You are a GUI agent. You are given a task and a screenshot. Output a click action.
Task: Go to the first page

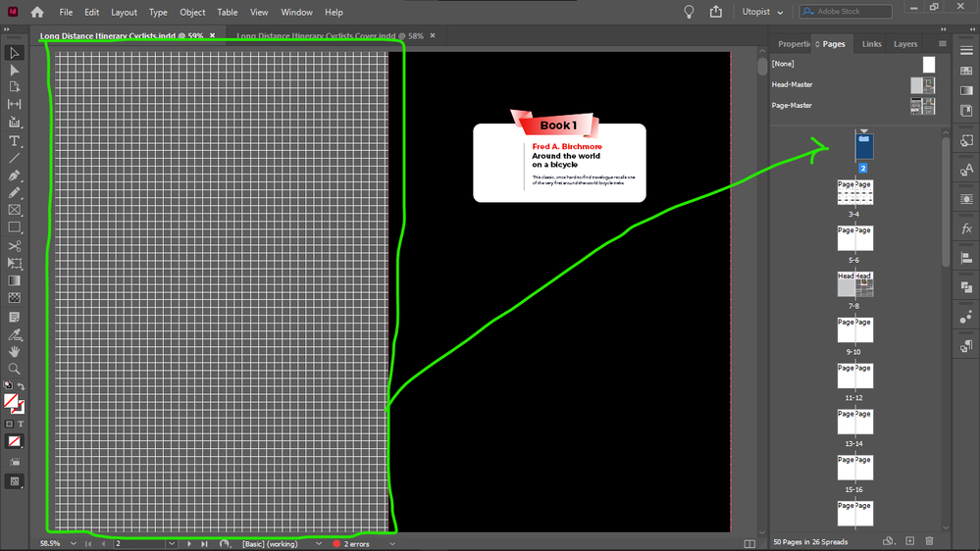(x=88, y=544)
